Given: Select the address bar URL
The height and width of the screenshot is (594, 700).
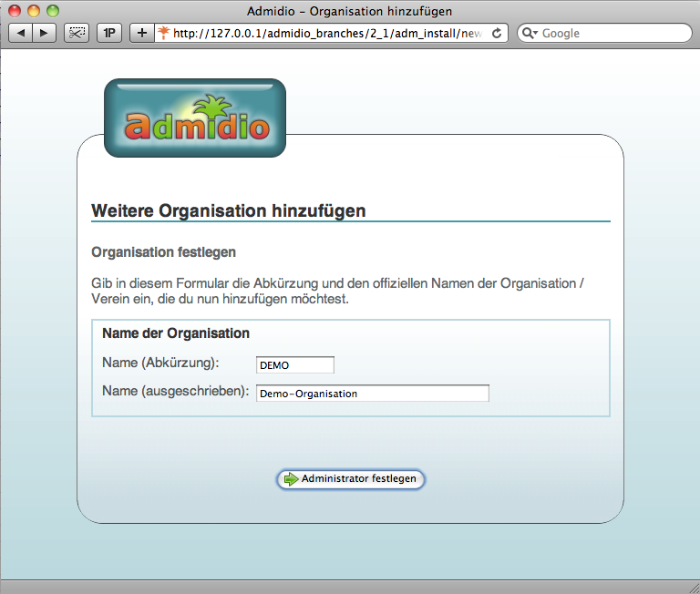Looking at the screenshot, I should (328, 33).
